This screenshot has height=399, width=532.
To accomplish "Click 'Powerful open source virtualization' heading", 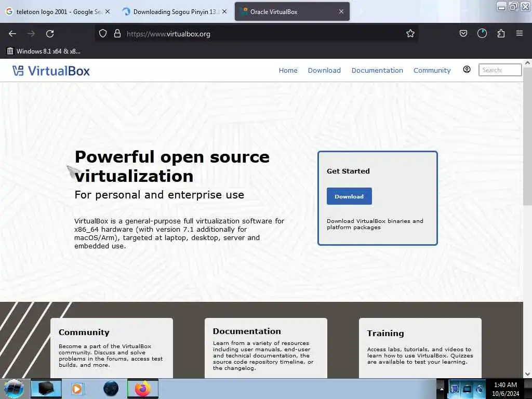I will pos(172,166).
